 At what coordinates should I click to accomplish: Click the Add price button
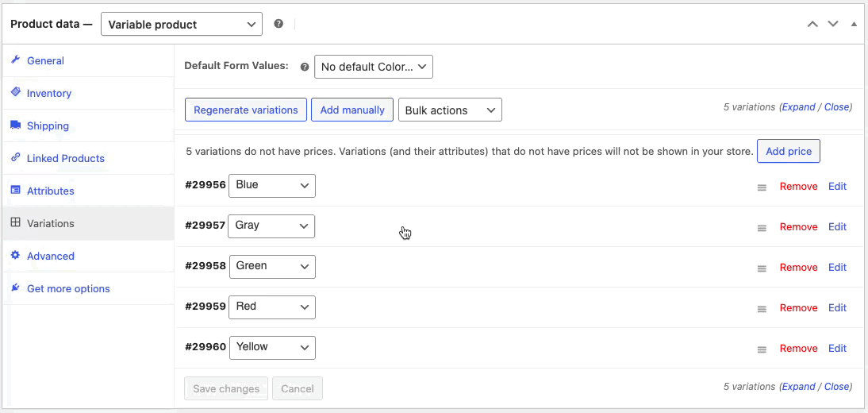pos(789,152)
